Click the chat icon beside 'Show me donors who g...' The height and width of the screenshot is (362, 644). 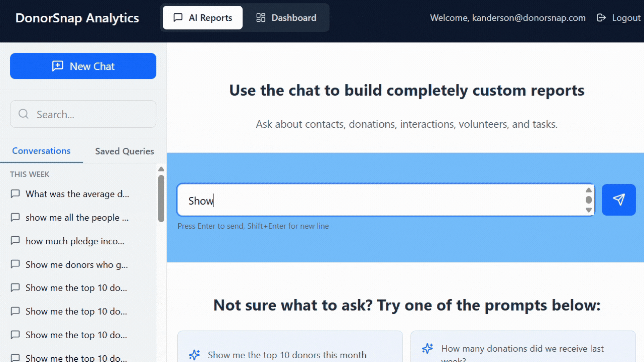pos(15,264)
